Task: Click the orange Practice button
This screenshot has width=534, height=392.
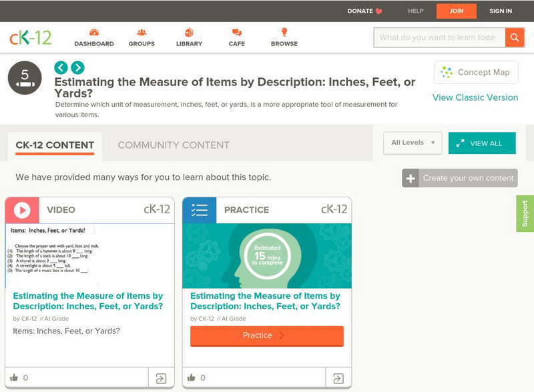Action: 267,336
